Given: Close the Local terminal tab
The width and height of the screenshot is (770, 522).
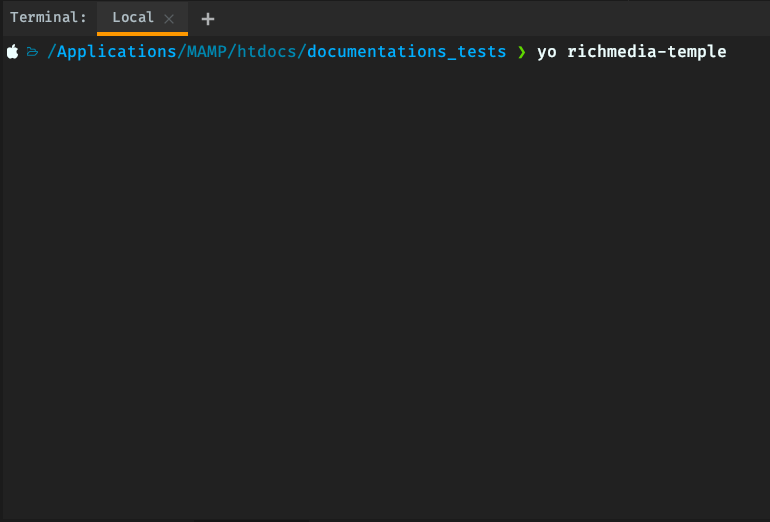Looking at the screenshot, I should coord(169,19).
